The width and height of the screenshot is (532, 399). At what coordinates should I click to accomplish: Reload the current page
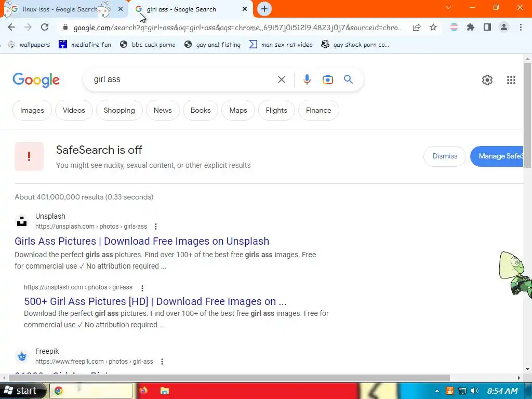pos(45,27)
